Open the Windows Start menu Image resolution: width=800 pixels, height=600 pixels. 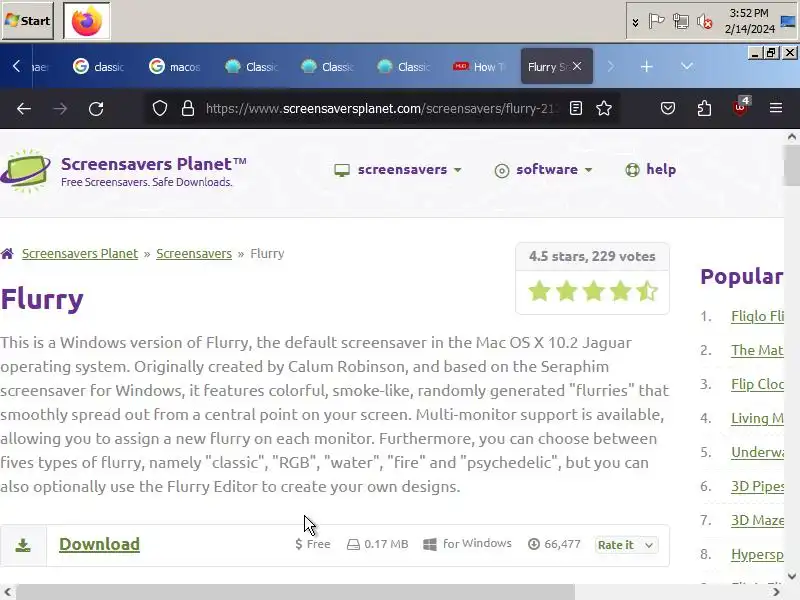click(x=28, y=20)
